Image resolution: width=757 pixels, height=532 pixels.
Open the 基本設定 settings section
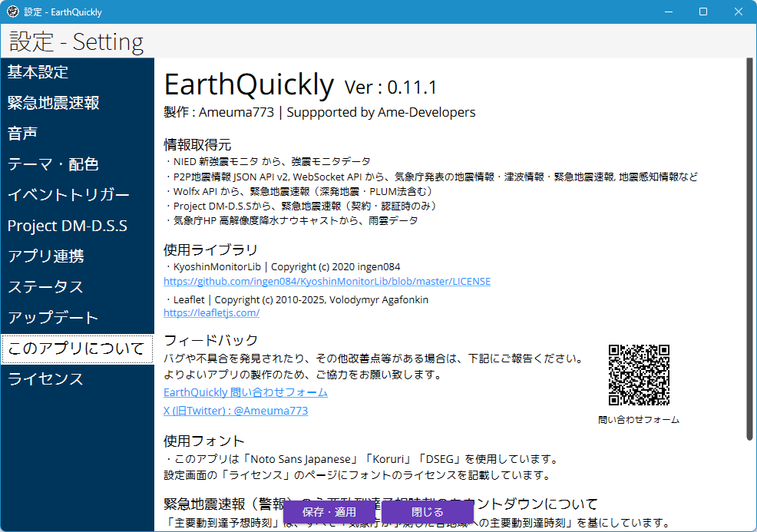(x=78, y=72)
